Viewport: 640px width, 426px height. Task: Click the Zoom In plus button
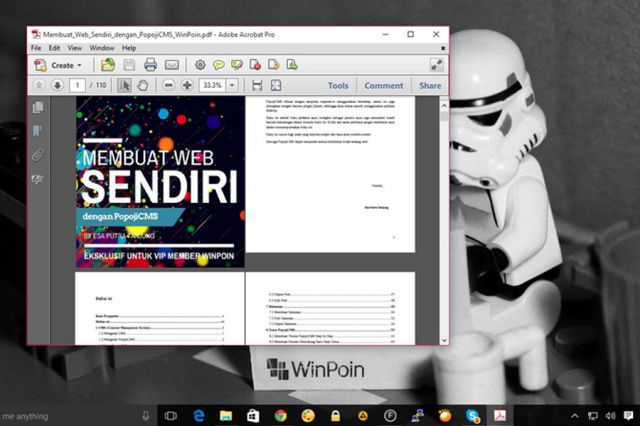187,85
